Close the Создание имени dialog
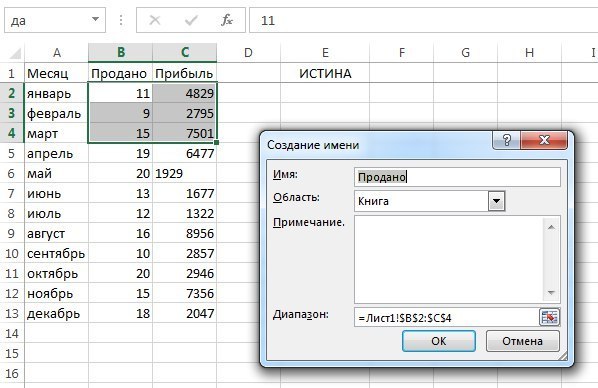Screen dimensions: 598x388 click(x=544, y=140)
